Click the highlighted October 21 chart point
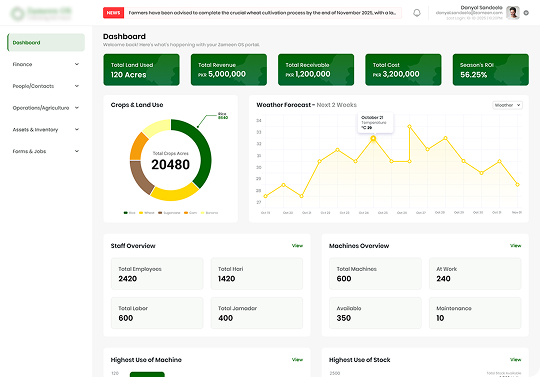The width and height of the screenshot is (540, 377). click(373, 138)
